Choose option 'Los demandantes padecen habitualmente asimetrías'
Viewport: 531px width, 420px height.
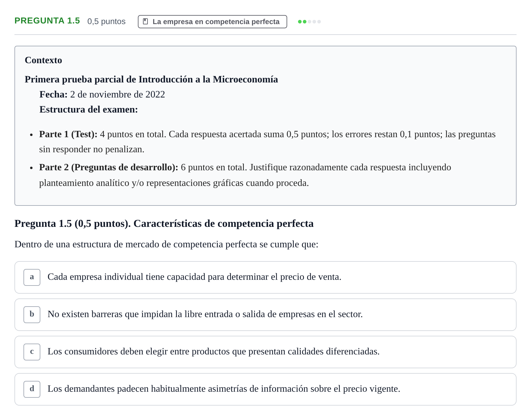(265, 389)
